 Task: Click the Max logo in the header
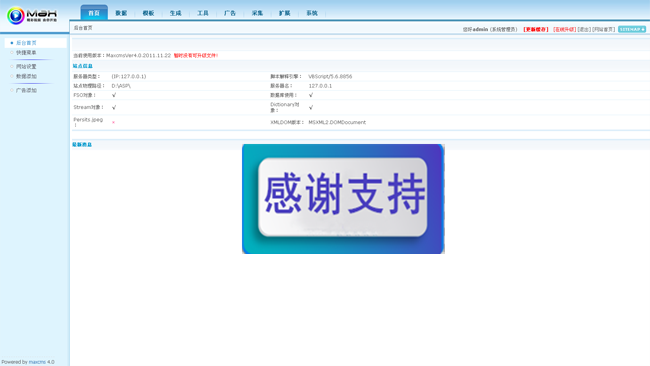click(32, 16)
